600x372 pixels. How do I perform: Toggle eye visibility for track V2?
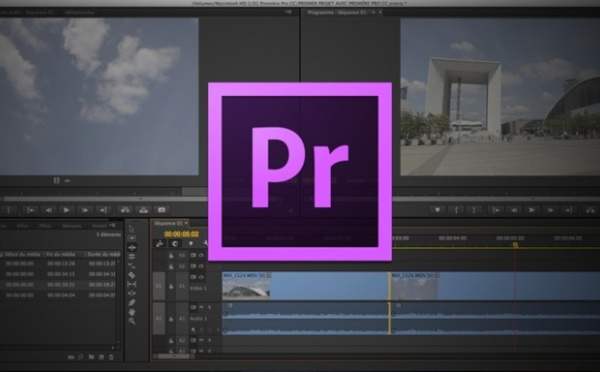coord(201,266)
